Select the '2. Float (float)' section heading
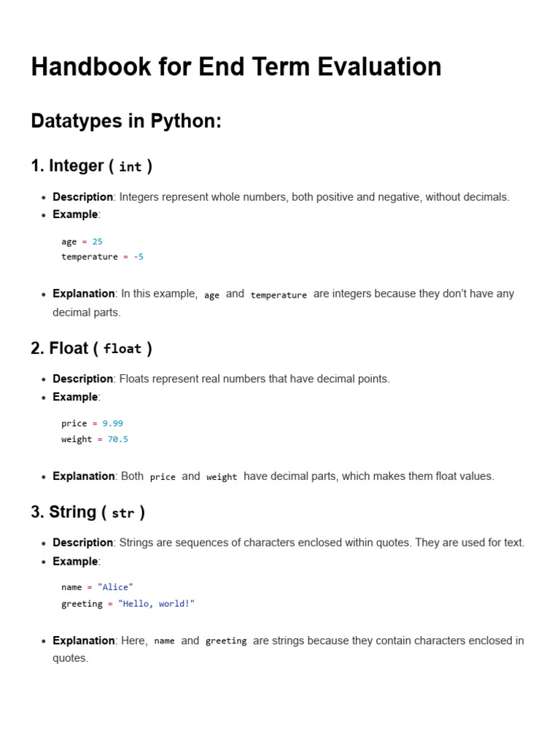The width and height of the screenshot is (560, 747). click(x=91, y=349)
